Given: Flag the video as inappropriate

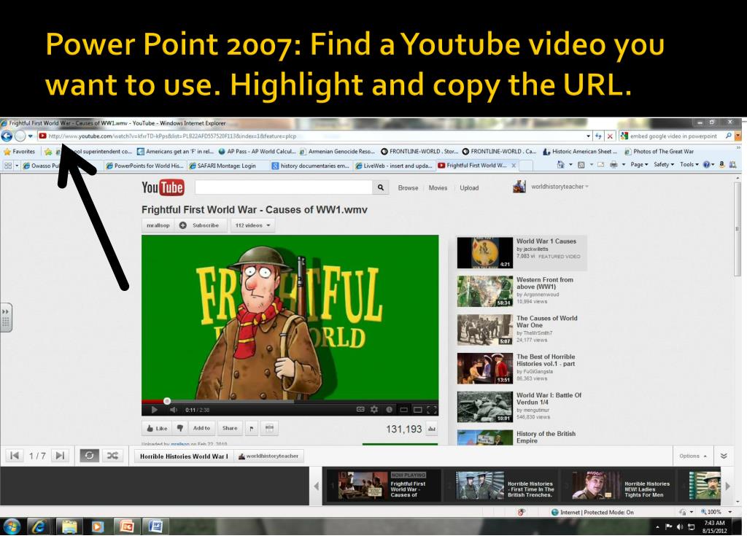Looking at the screenshot, I should (252, 429).
